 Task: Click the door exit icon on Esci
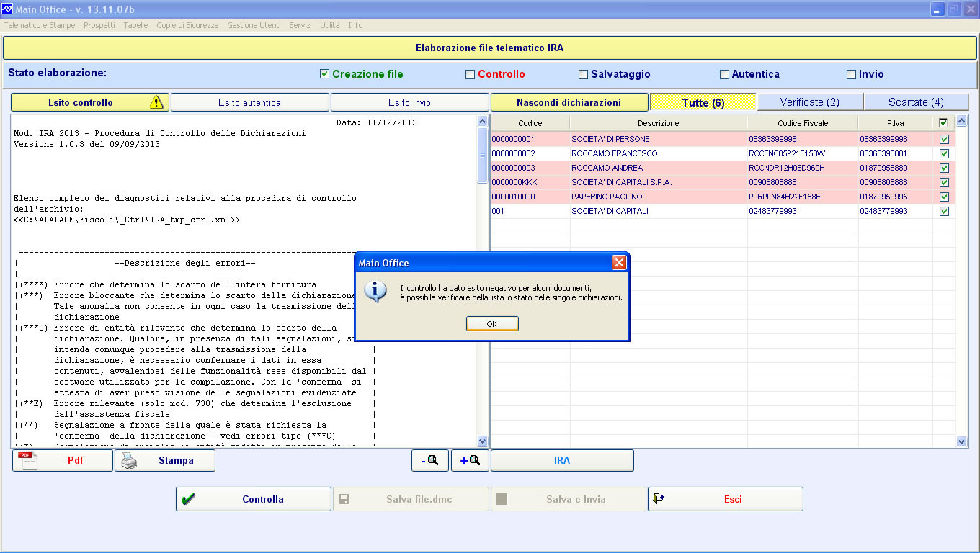[x=659, y=498]
